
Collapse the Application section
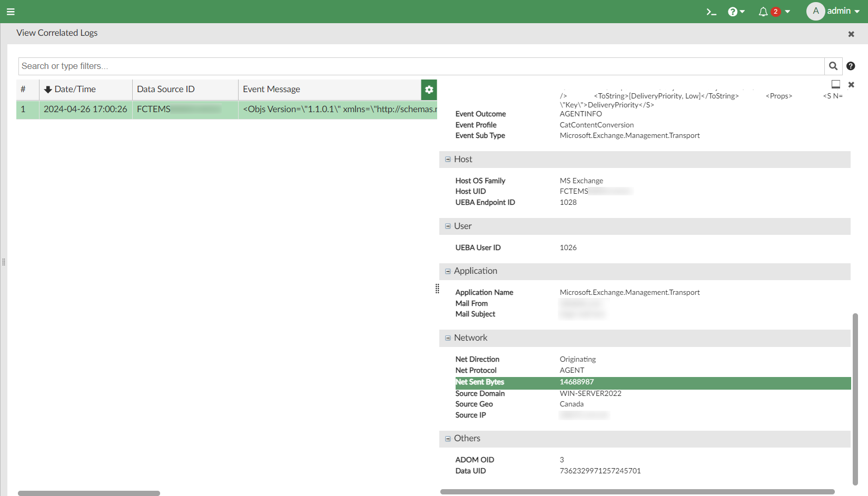pos(448,271)
